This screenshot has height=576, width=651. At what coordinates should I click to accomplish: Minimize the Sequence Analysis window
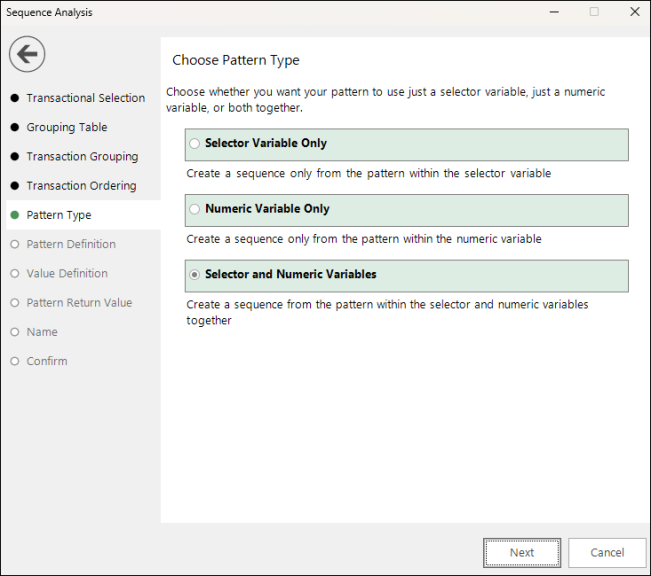(554, 12)
